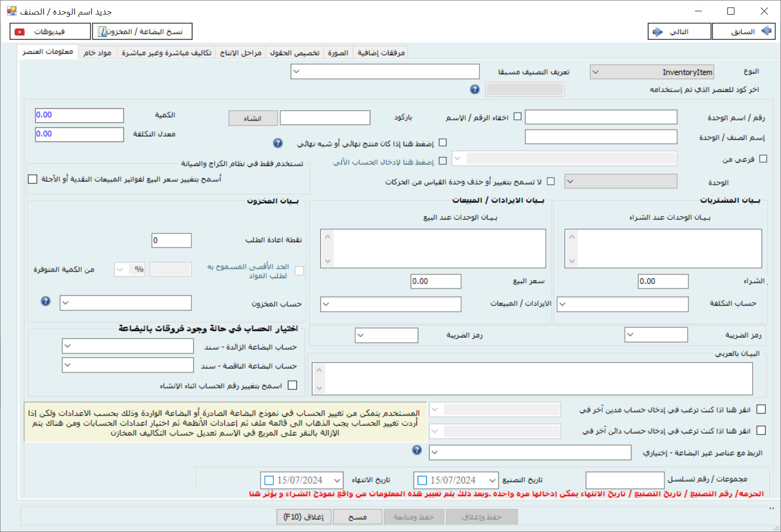Screen dimensions: 781x532
Task: Click the انشاء barcode button
Action: (253, 118)
